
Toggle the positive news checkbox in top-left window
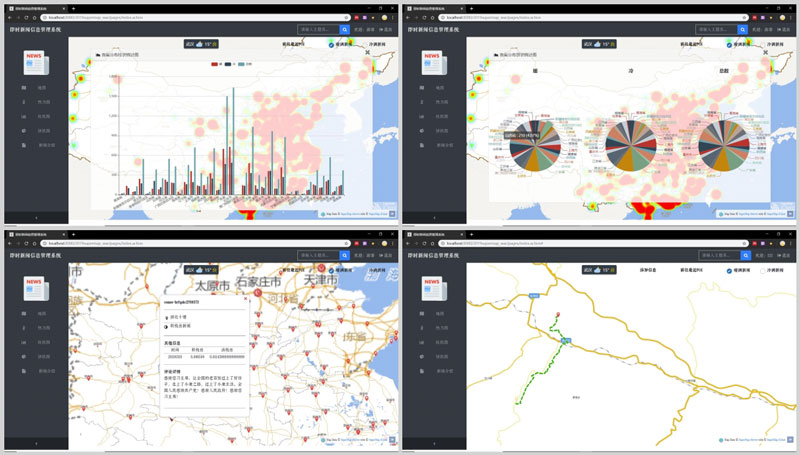coord(331,46)
